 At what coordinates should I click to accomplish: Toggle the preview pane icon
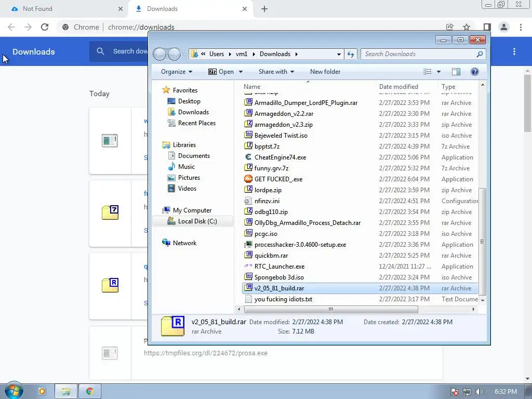pos(456,72)
